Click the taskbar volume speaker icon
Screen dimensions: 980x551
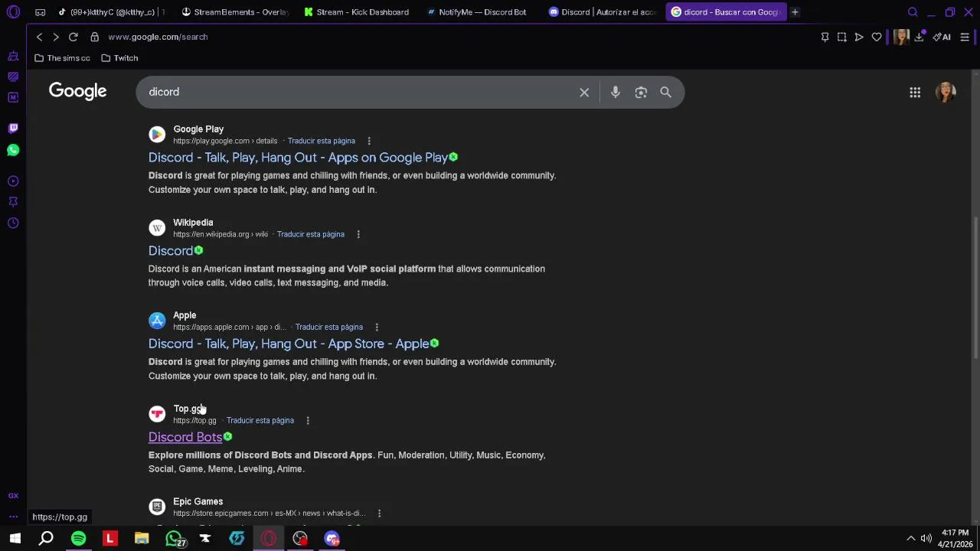[926, 539]
